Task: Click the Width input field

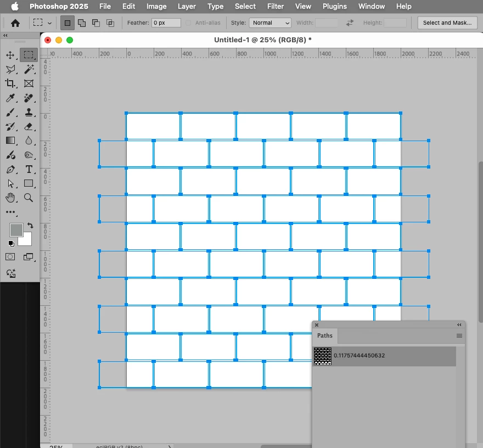Action: tap(327, 23)
